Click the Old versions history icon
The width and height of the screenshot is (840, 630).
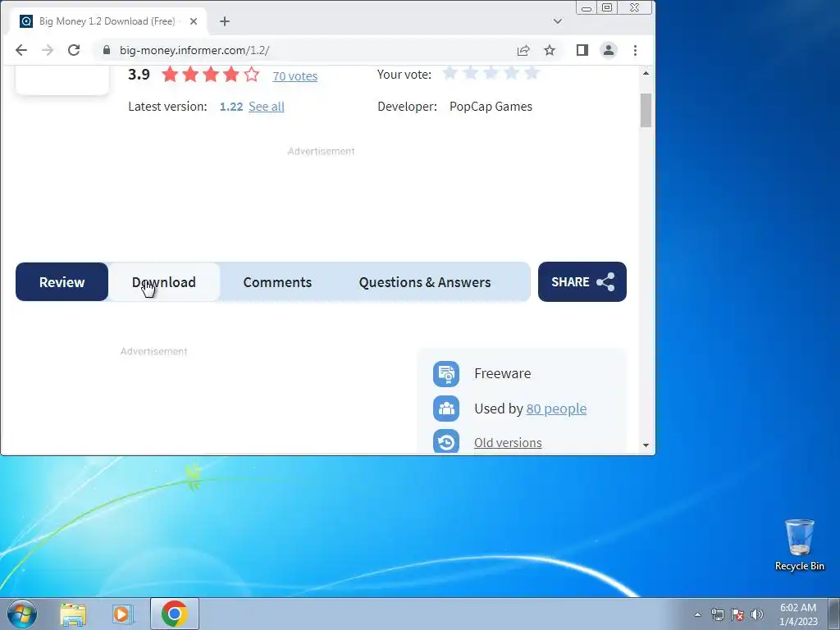coord(446,442)
